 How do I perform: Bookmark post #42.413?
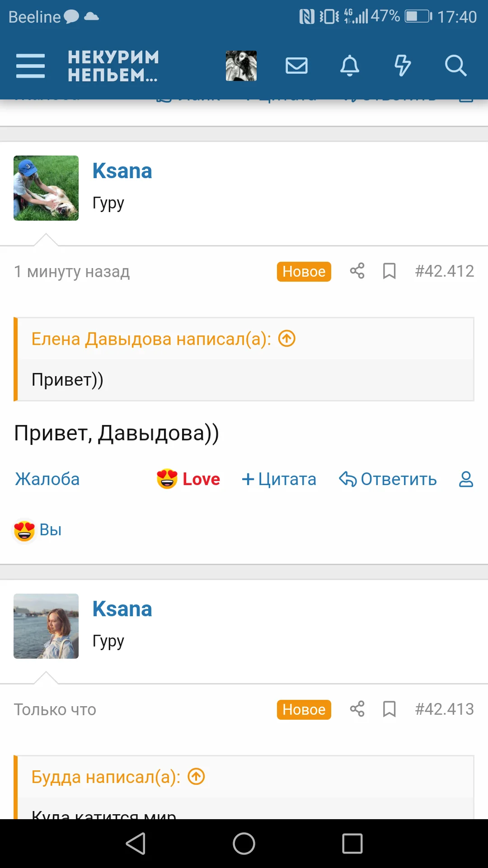[389, 709]
